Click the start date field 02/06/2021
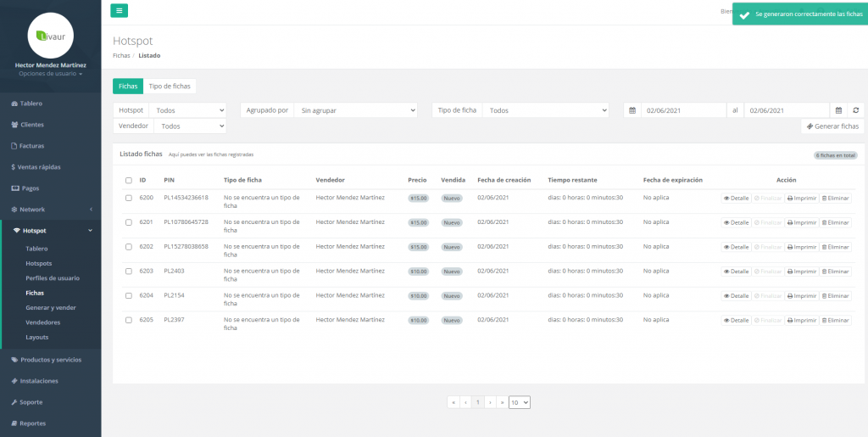 tap(684, 110)
